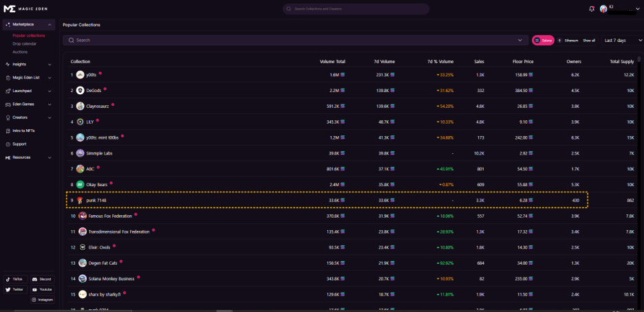Click the Solana Monkey Business avatar

pos(83,279)
